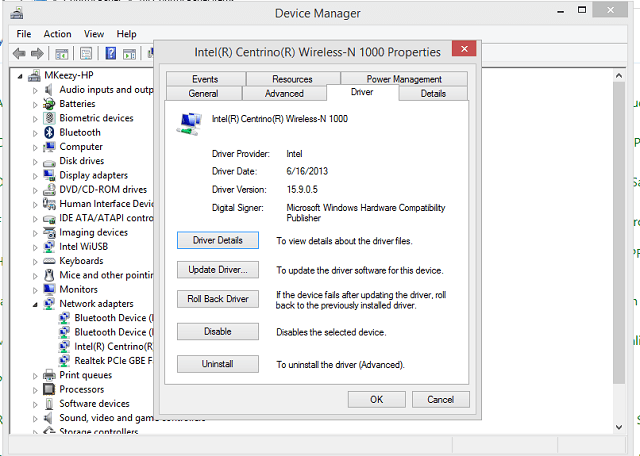Collapse the Network adapters tree node
Image resolution: width=640 pixels, height=456 pixels.
[x=35, y=304]
